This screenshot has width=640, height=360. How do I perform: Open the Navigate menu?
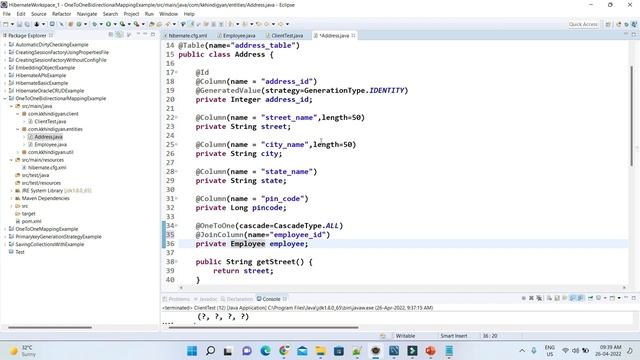(87, 14)
